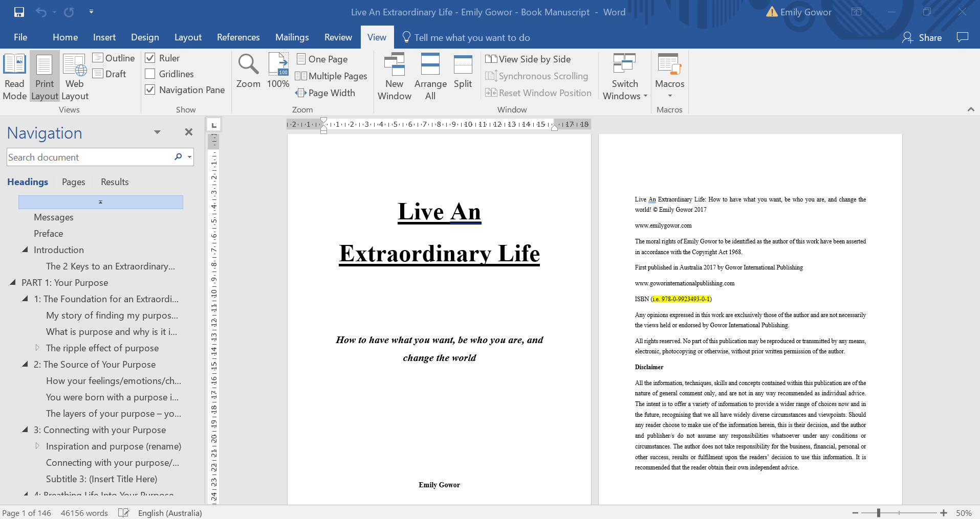Enable the Gridlines checkbox
Image resolution: width=980 pixels, height=519 pixels.
(150, 74)
